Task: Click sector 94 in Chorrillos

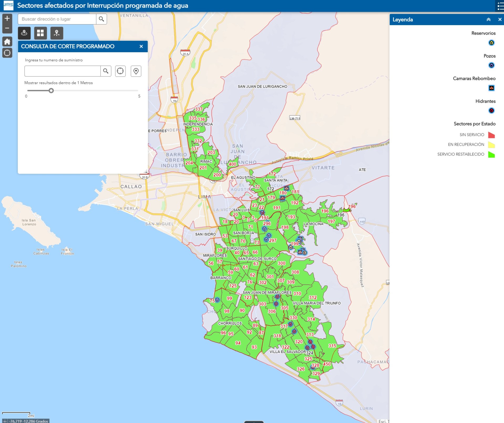Action: point(238,343)
